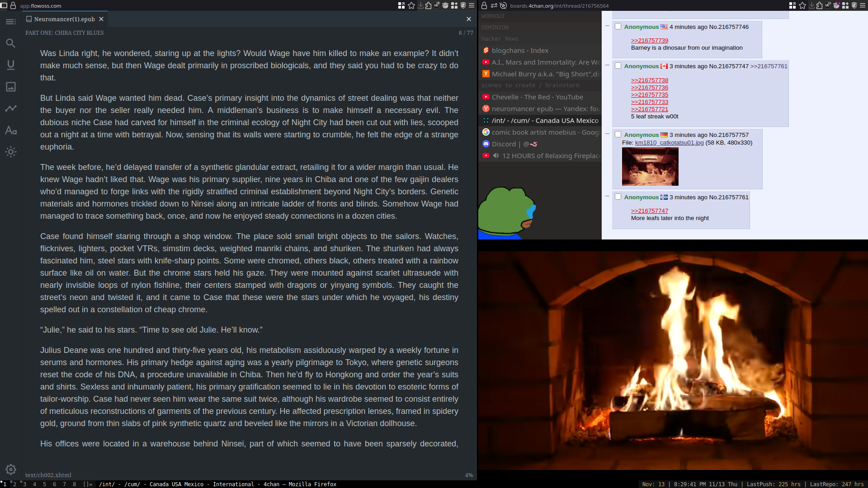The width and height of the screenshot is (868, 488).
Task: Click the search icon in reader sidebar
Action: (11, 43)
